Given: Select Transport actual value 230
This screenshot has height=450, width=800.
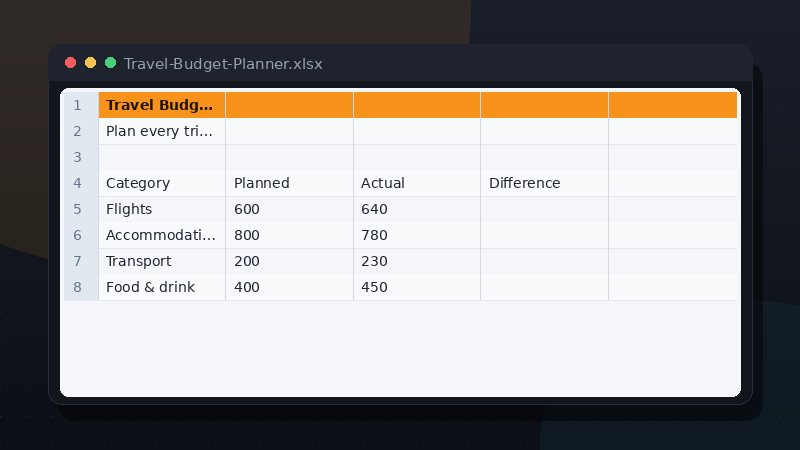Looking at the screenshot, I should (417, 261).
